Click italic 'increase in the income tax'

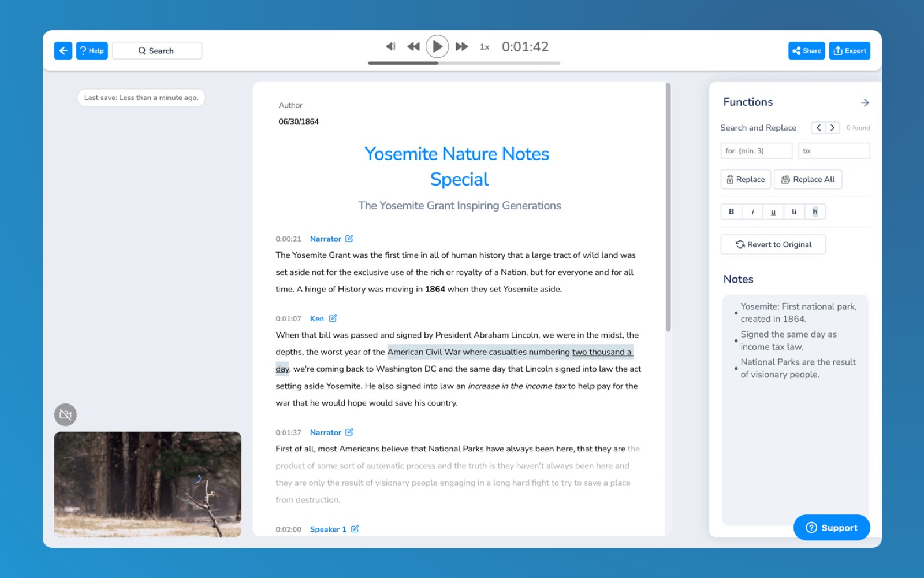pos(517,386)
